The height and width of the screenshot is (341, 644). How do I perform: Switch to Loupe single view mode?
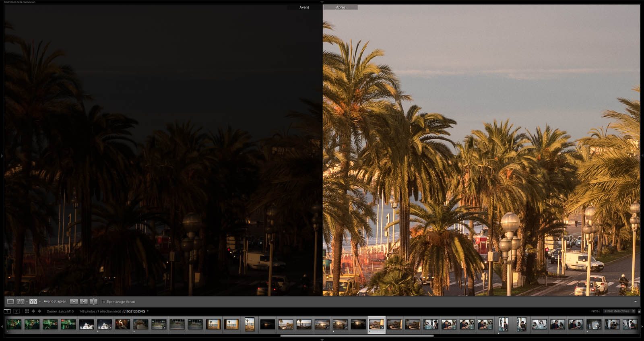(10, 302)
